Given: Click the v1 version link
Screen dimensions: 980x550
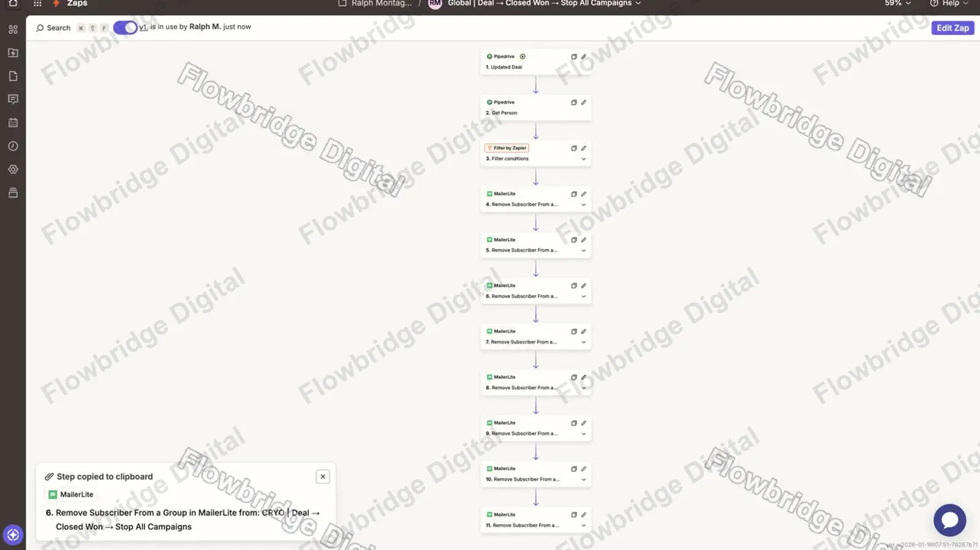Looking at the screenshot, I should 143,27.
